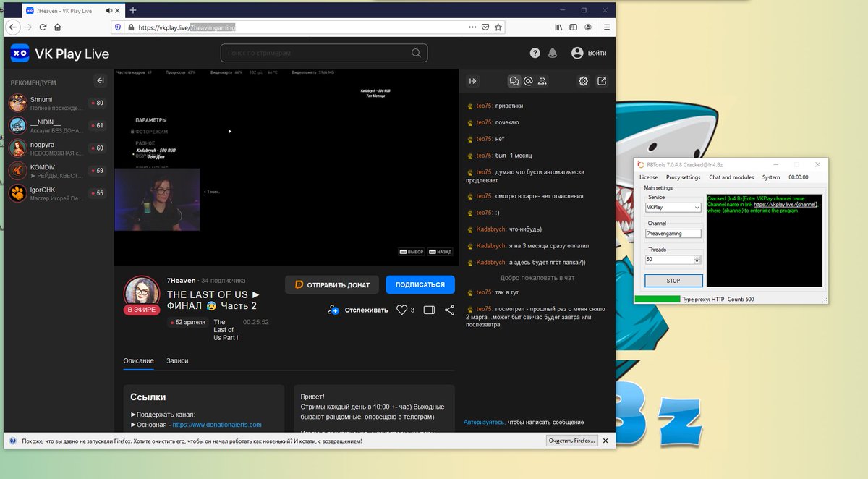Toggle theater mode icon

click(x=429, y=310)
